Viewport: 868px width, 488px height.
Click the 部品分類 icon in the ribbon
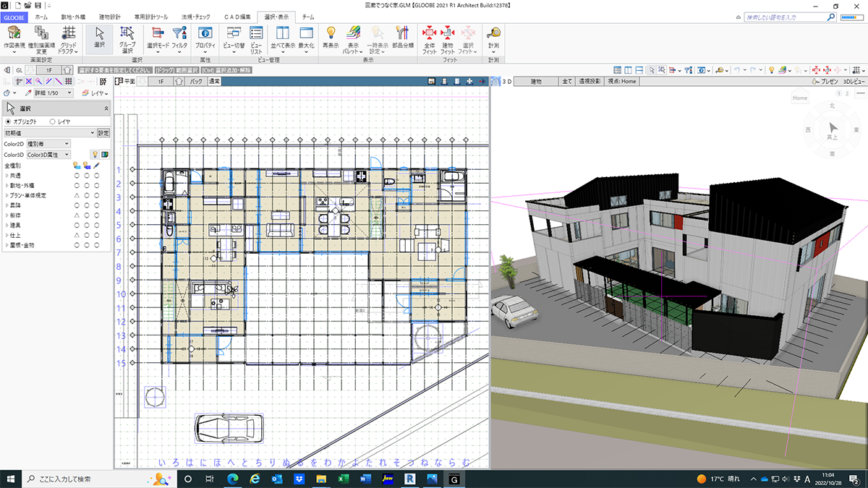[x=403, y=37]
